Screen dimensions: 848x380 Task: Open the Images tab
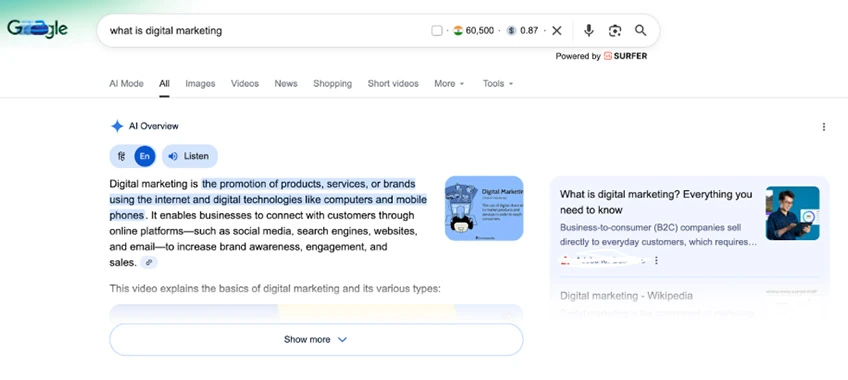200,83
